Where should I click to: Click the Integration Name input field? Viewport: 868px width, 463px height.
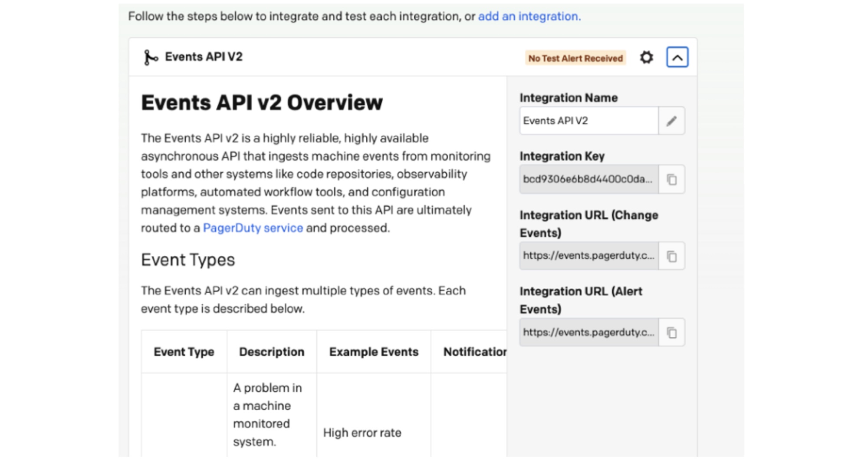click(589, 121)
